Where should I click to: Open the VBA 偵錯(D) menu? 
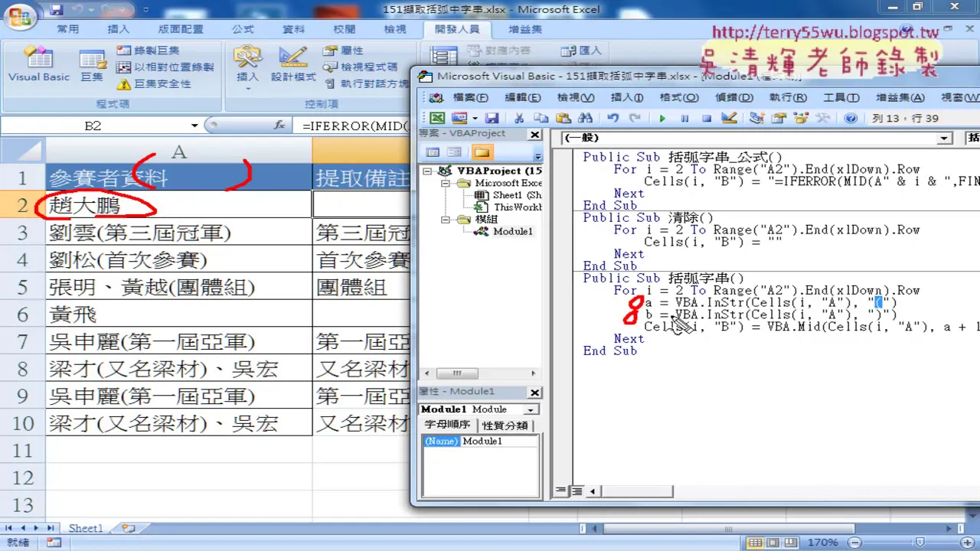click(x=734, y=98)
